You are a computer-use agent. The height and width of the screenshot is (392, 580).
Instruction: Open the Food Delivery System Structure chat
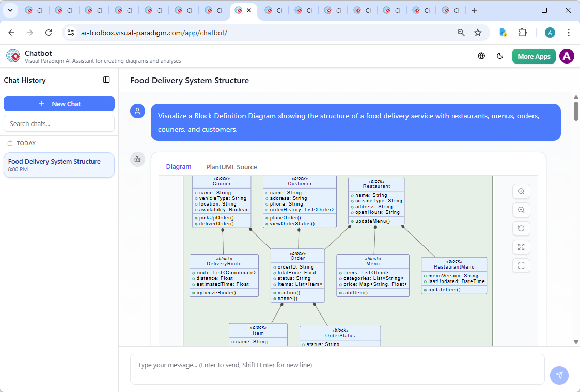(59, 165)
